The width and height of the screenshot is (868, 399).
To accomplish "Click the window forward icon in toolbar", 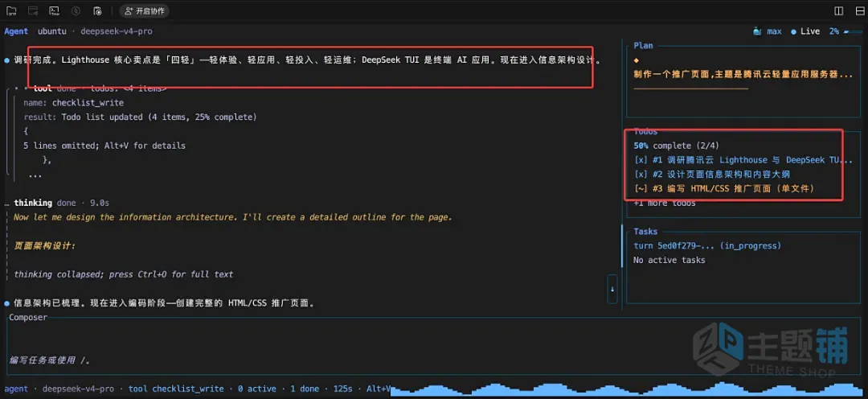I will point(33,10).
